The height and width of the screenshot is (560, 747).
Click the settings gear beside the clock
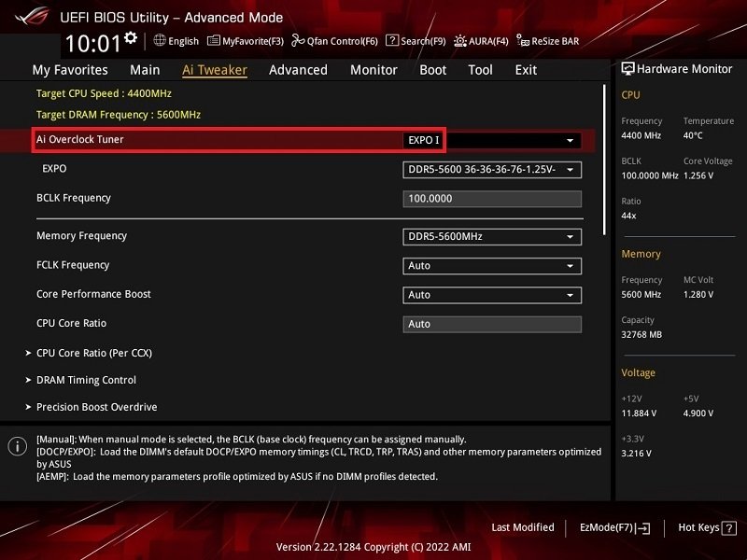[x=131, y=37]
